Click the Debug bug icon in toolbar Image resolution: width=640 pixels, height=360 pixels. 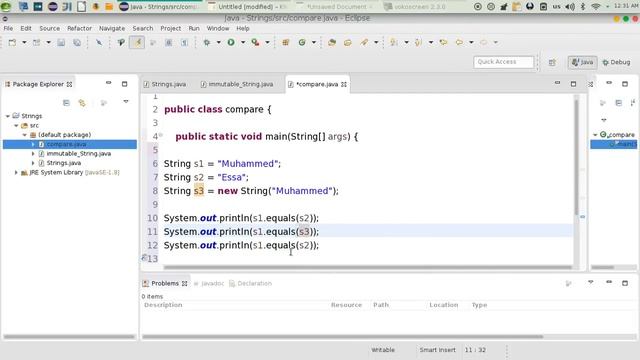207,42
